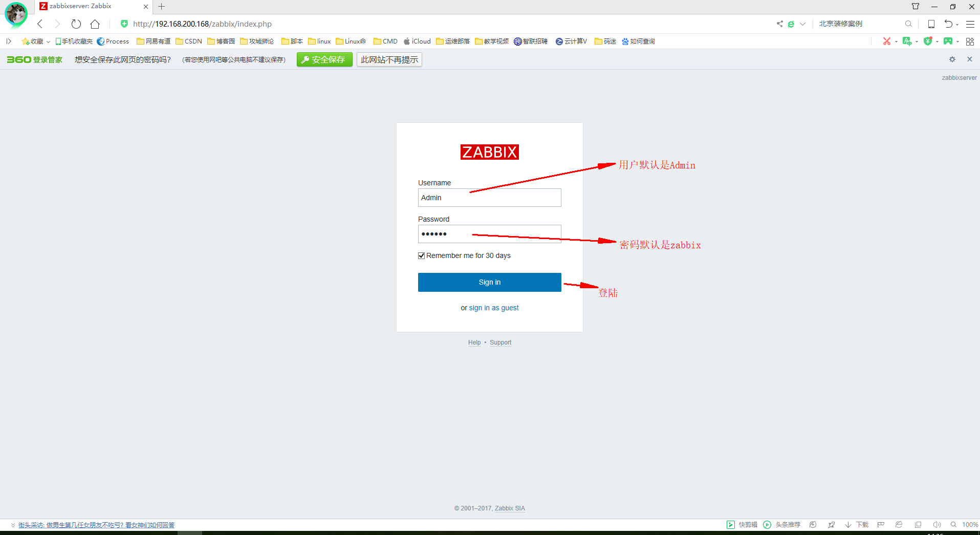Open the CMD bookmark folder

(385, 41)
